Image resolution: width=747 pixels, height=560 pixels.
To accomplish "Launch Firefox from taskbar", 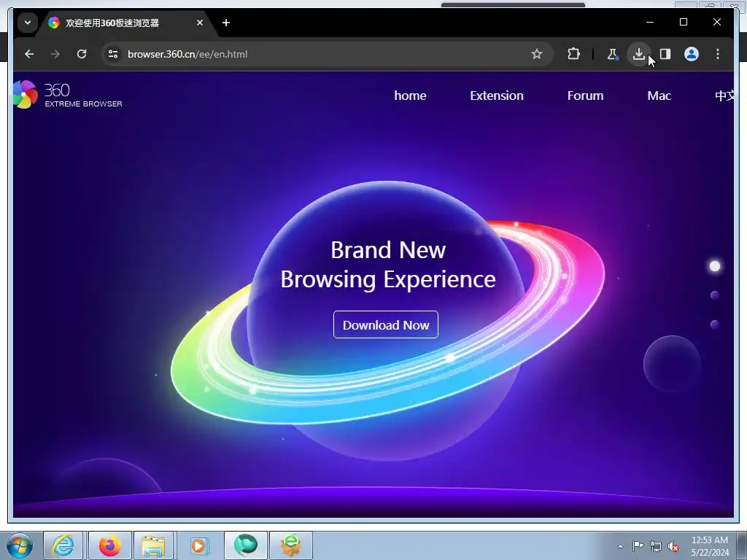I will click(109, 545).
